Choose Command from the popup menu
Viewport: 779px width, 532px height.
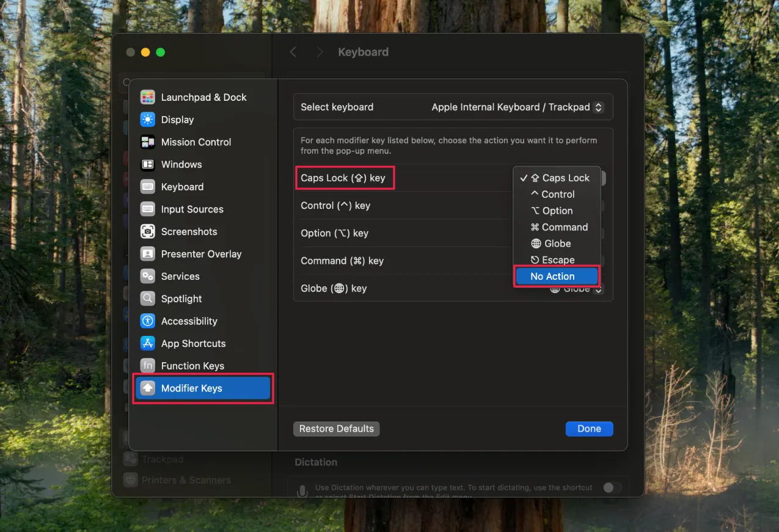557,227
